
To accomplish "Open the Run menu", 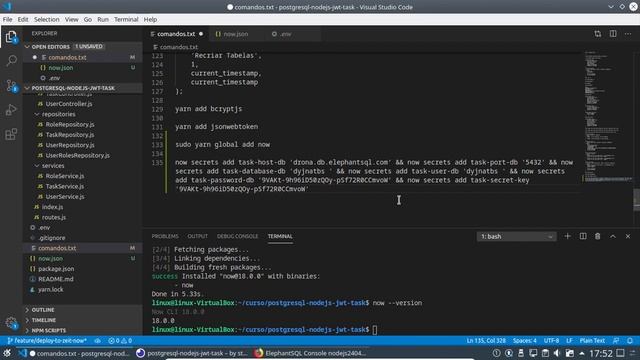I will (103, 19).
